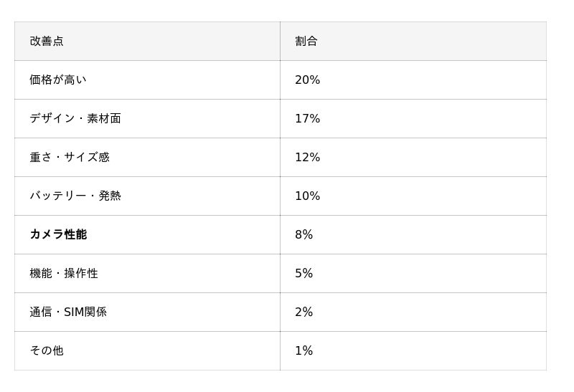
Task: Select the 10% value cell
Action: coord(308,196)
